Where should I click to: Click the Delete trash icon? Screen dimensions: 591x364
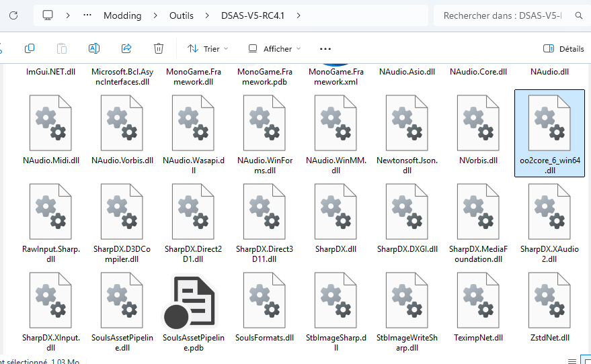click(x=159, y=48)
